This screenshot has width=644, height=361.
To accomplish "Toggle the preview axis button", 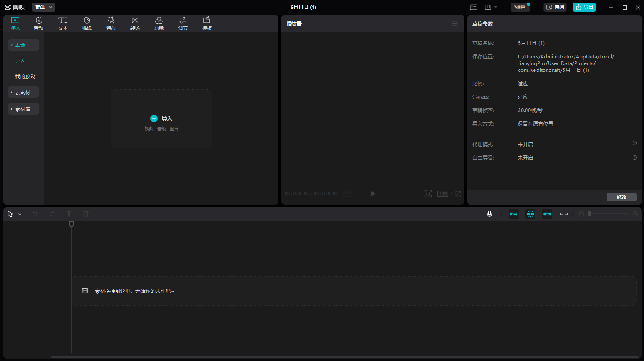I will 564,214.
